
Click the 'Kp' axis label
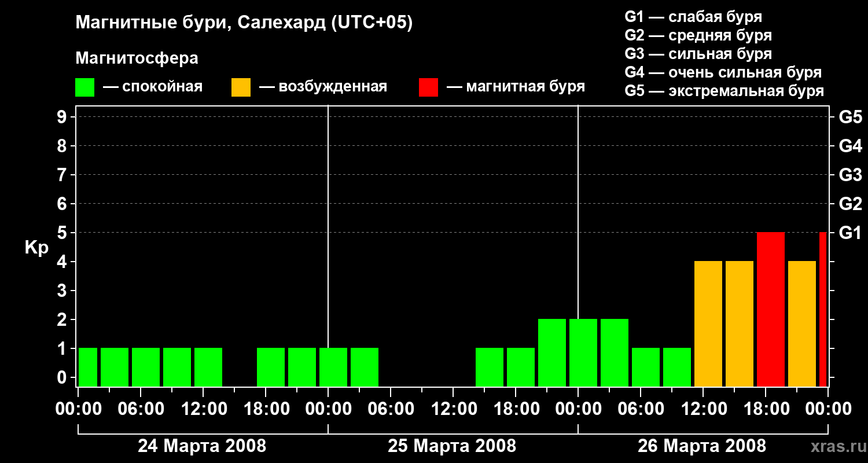coord(36,248)
